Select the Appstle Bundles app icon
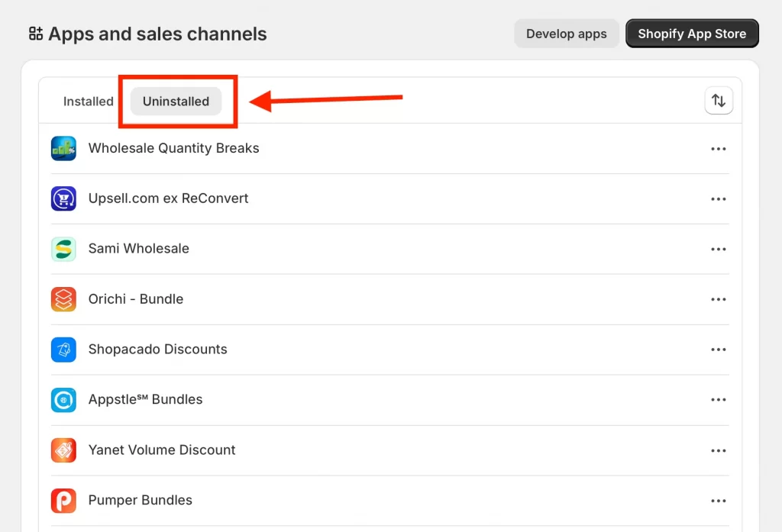This screenshot has height=532, width=782. click(63, 399)
